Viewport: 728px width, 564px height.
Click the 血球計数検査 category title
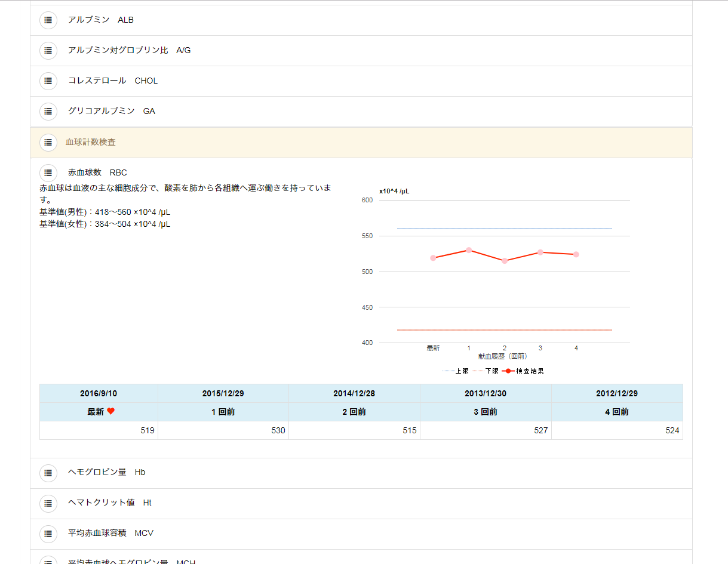[x=91, y=143]
